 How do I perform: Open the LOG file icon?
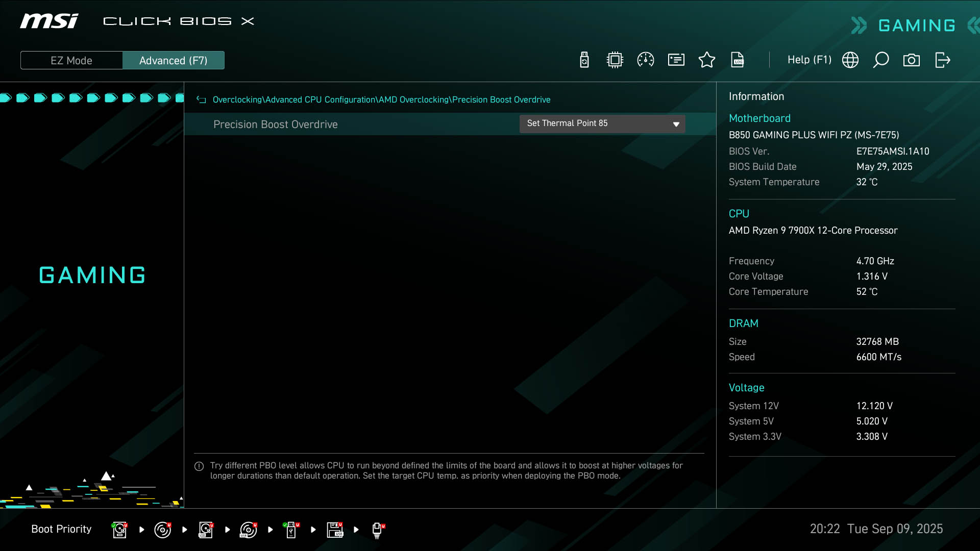point(738,60)
